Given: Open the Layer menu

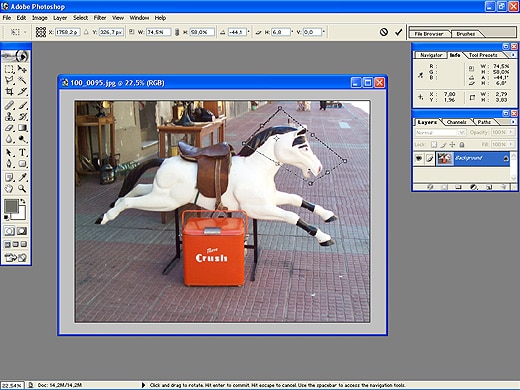Looking at the screenshot, I should point(60,18).
